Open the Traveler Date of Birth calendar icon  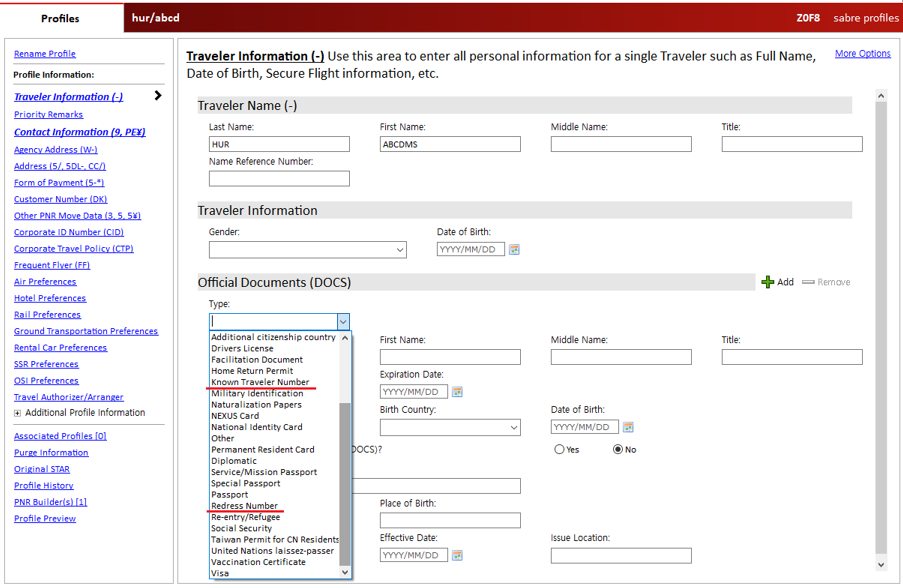(514, 249)
